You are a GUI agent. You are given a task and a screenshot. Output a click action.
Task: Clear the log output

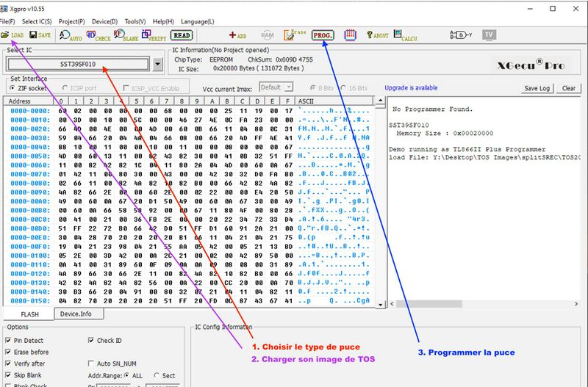(568, 88)
